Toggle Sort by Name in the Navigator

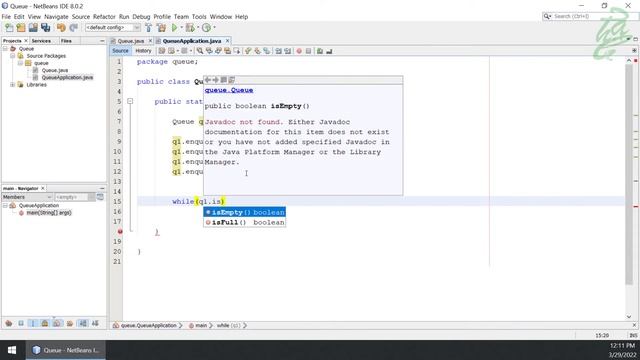83,323
